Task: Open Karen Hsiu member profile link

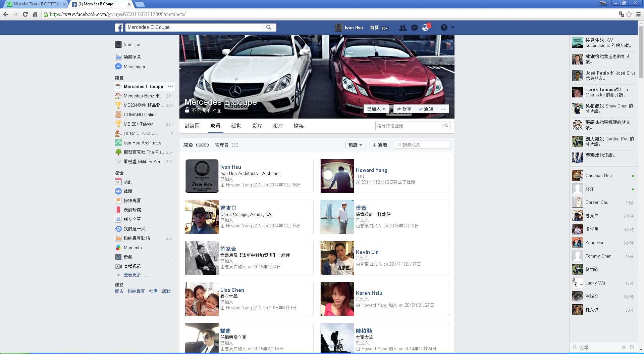Action: click(x=369, y=293)
